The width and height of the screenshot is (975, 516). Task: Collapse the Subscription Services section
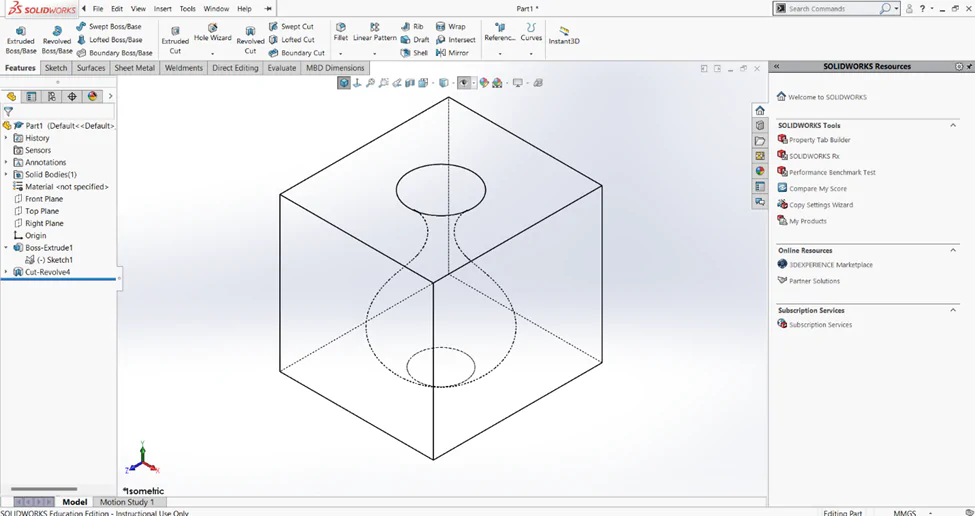(953, 310)
